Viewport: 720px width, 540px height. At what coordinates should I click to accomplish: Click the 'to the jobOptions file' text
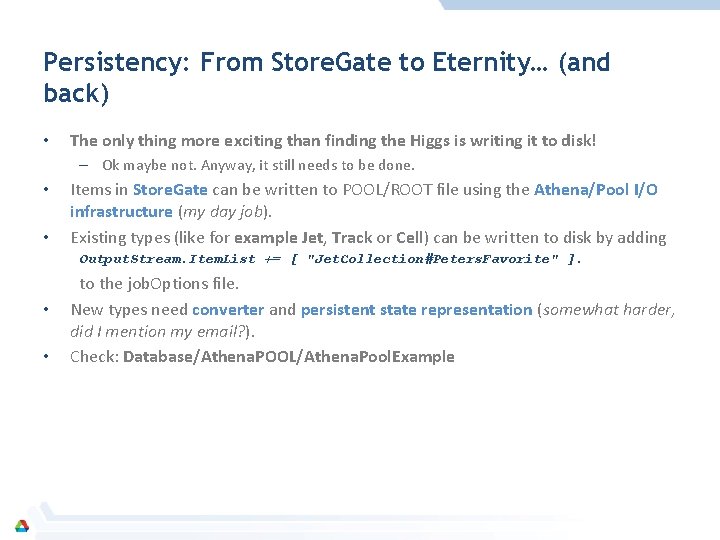(x=159, y=284)
